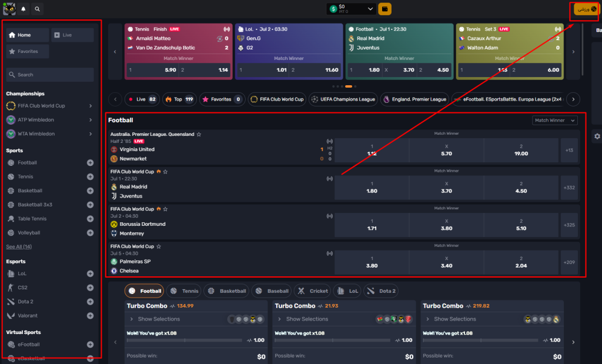Screen dimensions: 602x364
Task: Expand the FIFA Club World Cup championship arrow
Action: click(x=91, y=106)
